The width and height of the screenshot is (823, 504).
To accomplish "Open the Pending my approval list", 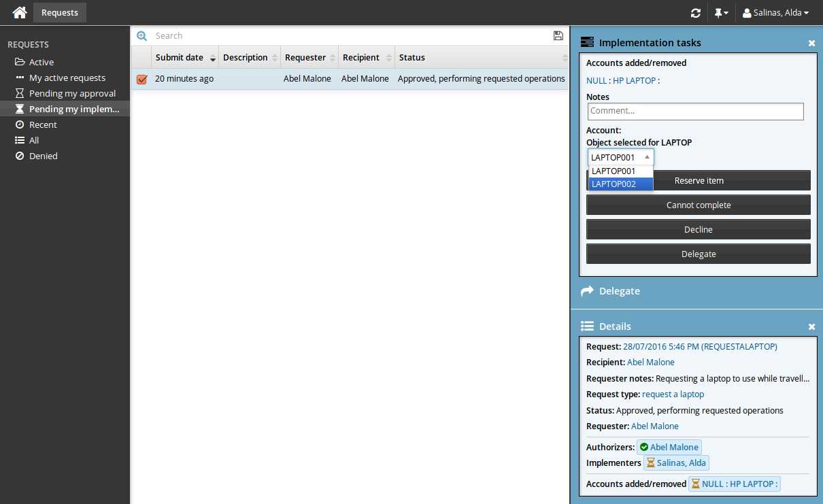I will 72,93.
